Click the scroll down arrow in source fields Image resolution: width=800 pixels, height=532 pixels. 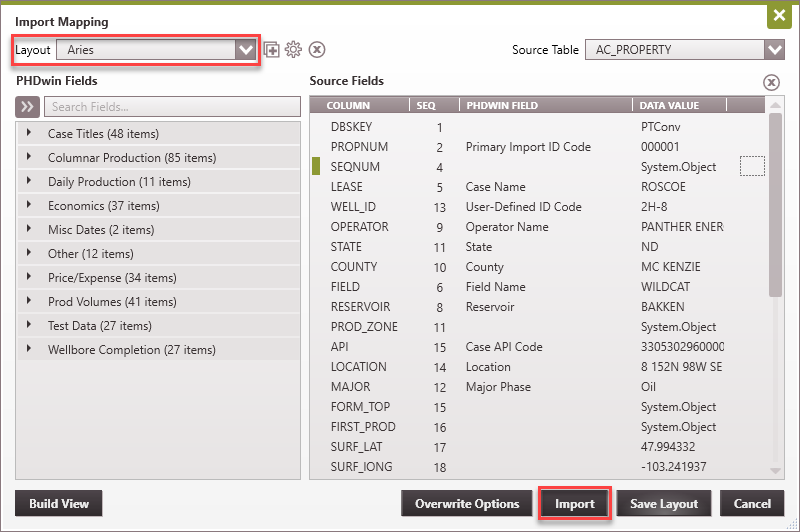[x=775, y=471]
